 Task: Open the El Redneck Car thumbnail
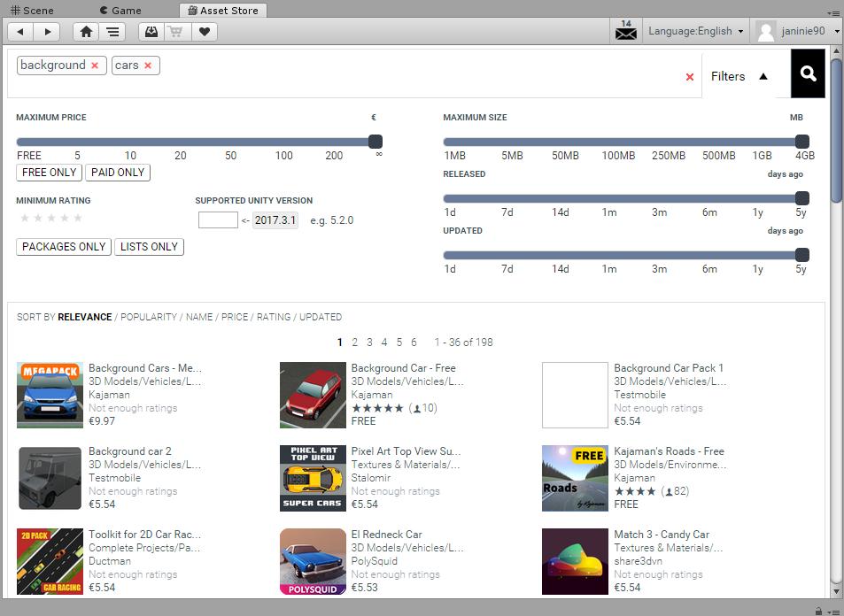click(313, 561)
